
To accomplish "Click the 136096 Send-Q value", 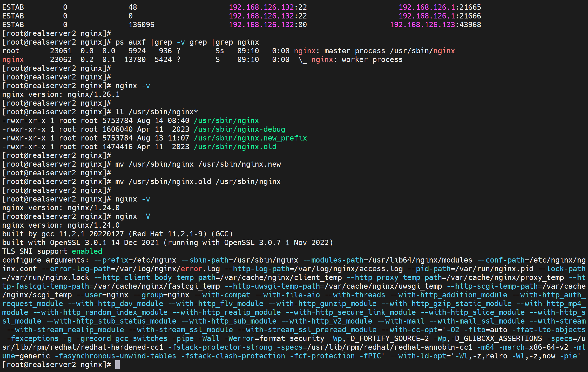I will click(141, 25).
